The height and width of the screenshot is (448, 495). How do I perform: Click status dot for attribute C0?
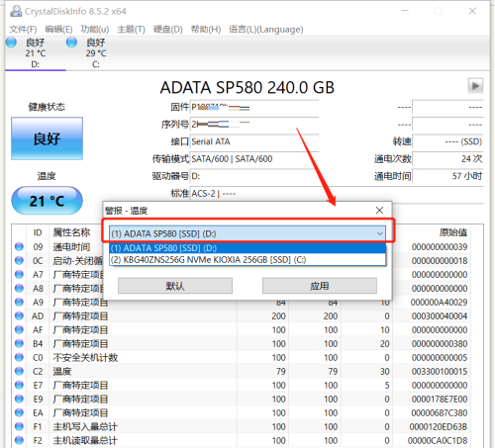(x=19, y=357)
